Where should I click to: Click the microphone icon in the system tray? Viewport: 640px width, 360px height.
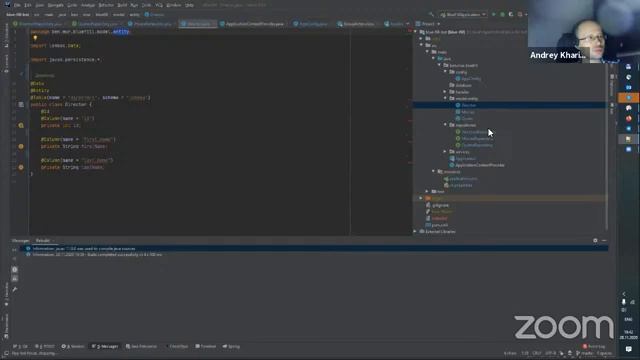point(624,302)
